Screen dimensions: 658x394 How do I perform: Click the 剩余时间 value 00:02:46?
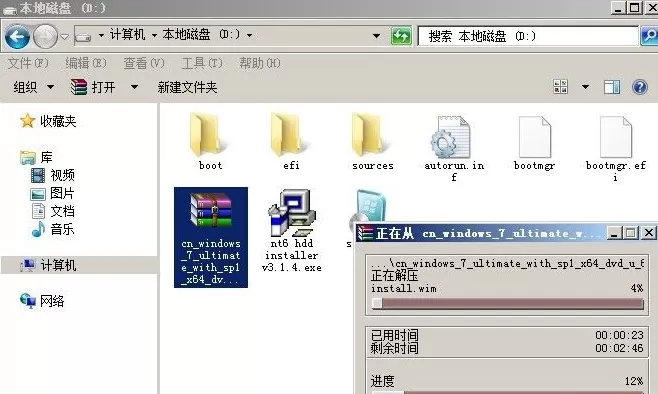point(619,348)
